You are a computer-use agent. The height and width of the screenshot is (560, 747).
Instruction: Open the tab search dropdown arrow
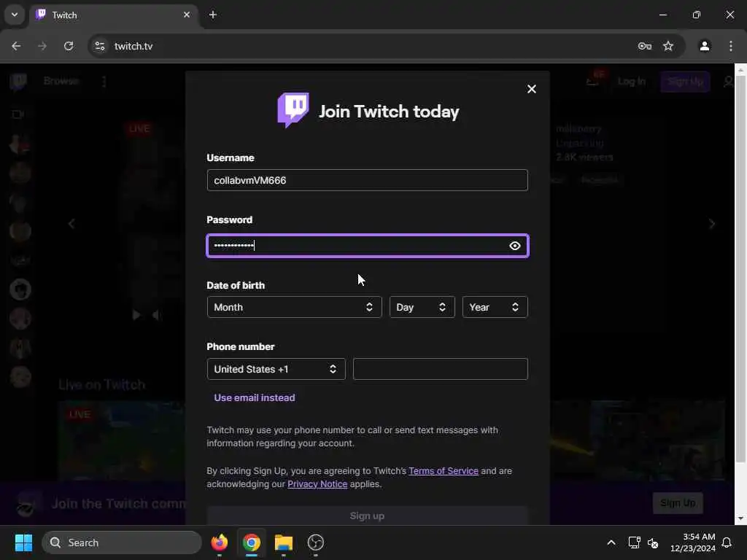pyautogui.click(x=15, y=15)
